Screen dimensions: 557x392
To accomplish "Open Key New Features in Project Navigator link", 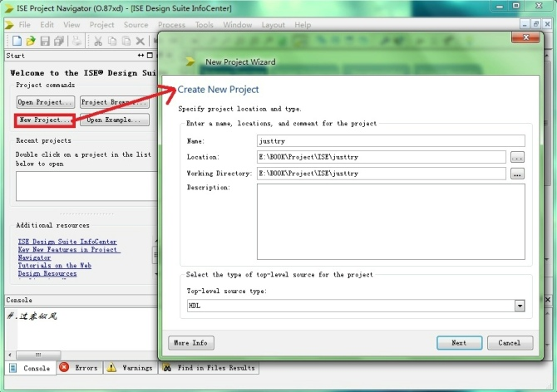I will tap(69, 253).
